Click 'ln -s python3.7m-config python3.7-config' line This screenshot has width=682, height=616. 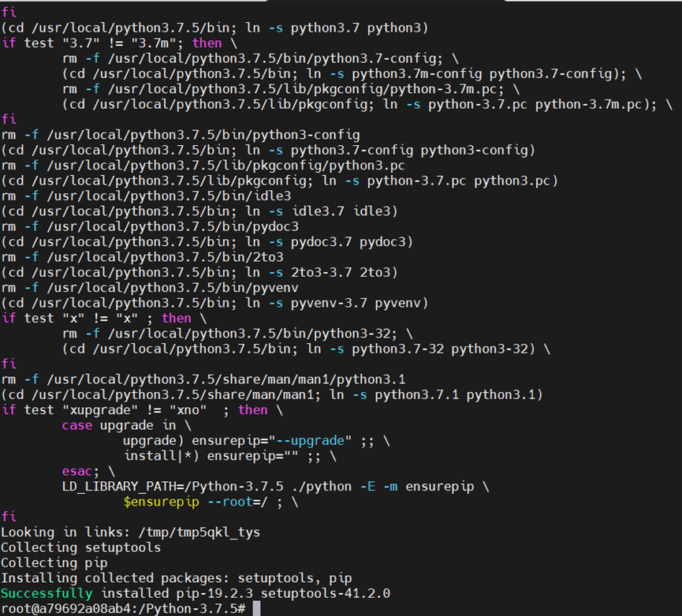[x=352, y=74]
